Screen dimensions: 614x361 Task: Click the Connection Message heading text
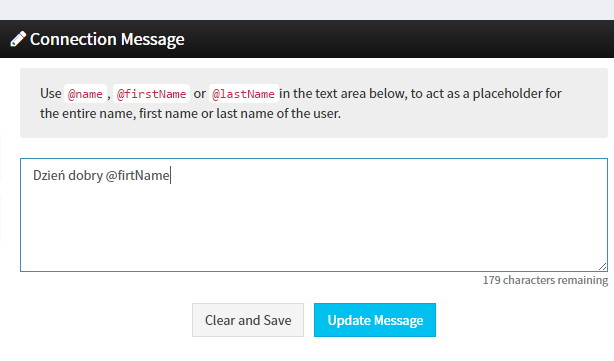107,39
